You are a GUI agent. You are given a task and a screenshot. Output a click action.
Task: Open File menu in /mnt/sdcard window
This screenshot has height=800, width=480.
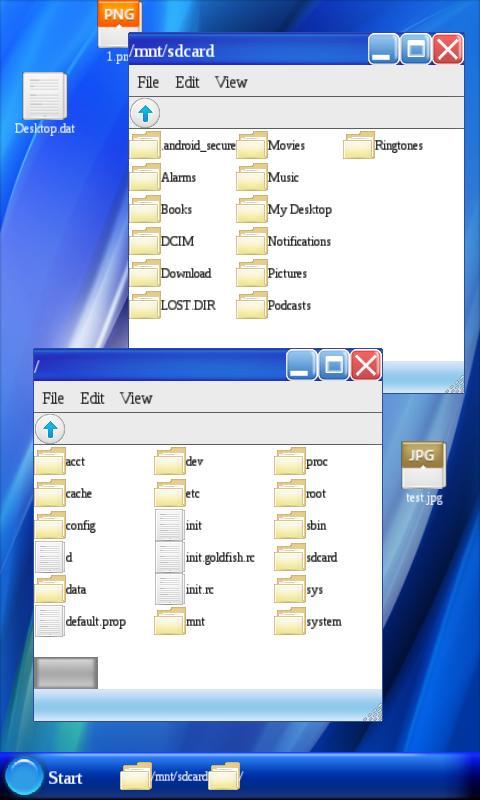pos(148,82)
